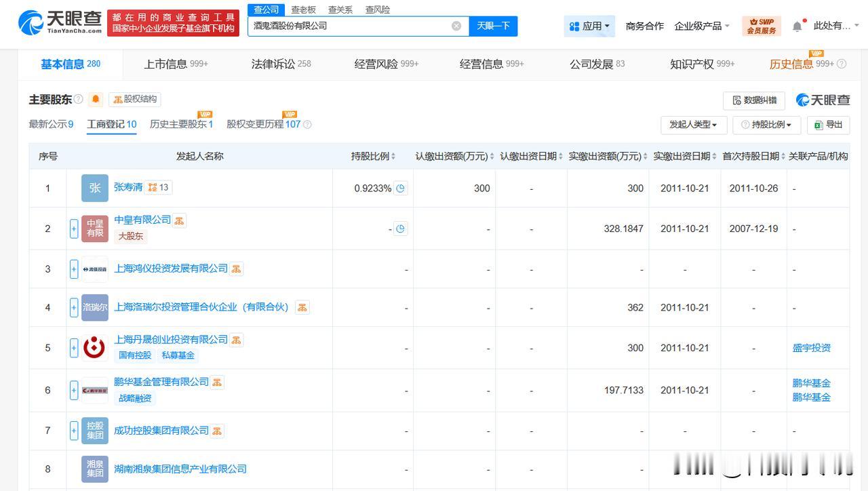Select the 股权变更历程 107 sub-tab
Image resolution: width=868 pixels, height=491 pixels.
[264, 124]
